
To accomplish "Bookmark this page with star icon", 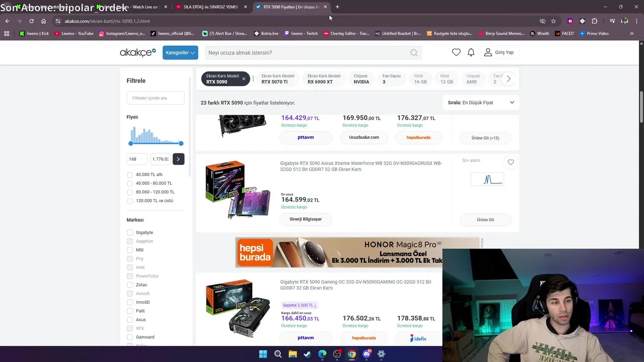I will tap(553, 21).
